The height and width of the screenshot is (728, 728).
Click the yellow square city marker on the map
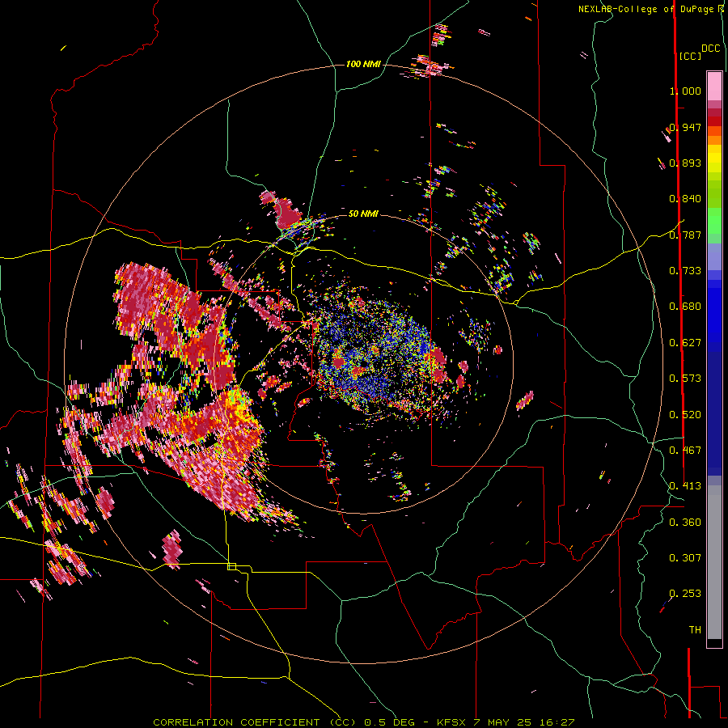tap(231, 566)
